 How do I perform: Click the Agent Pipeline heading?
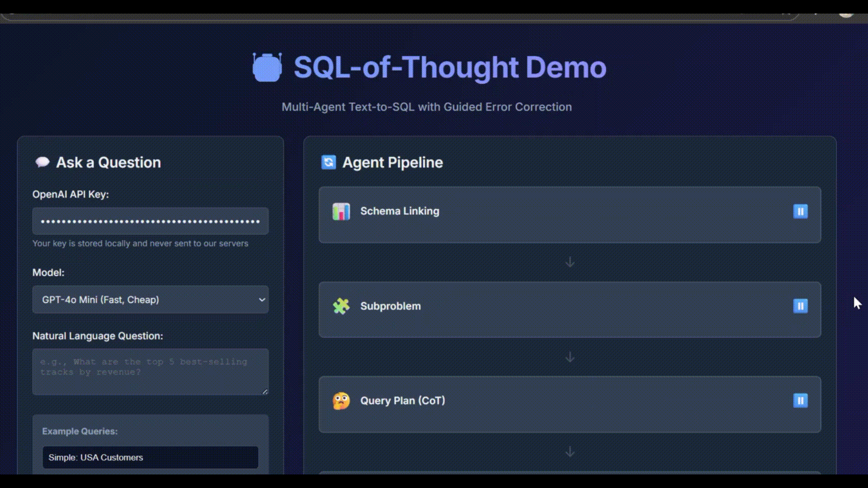pos(392,162)
